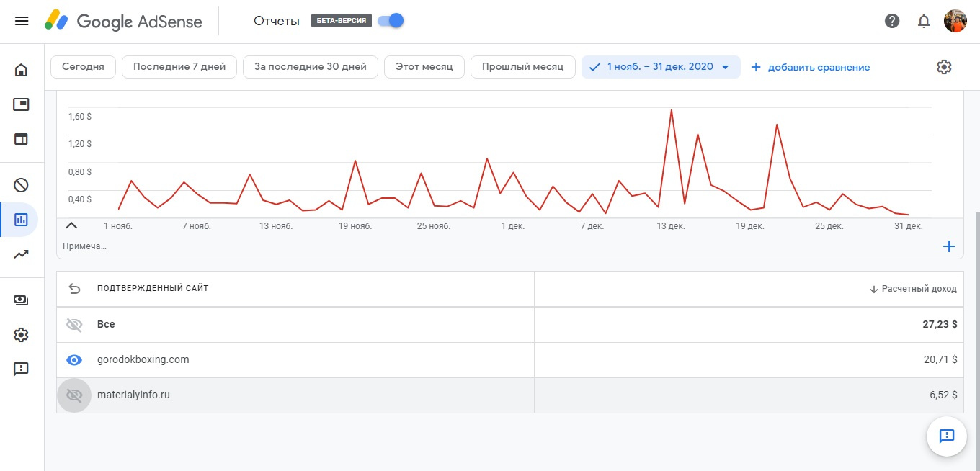Toggle the beta version reports switch
Viewport: 980px width, 471px height.
[x=391, y=21]
